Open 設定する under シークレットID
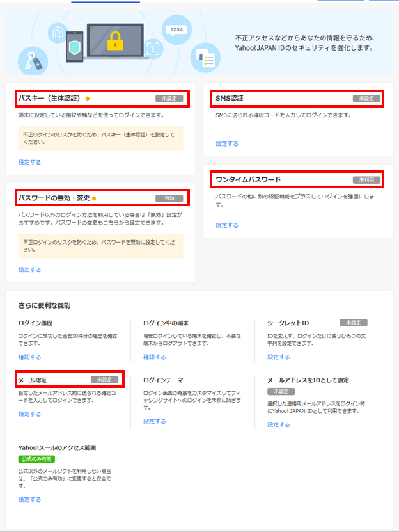399x532 pixels. coord(279,357)
